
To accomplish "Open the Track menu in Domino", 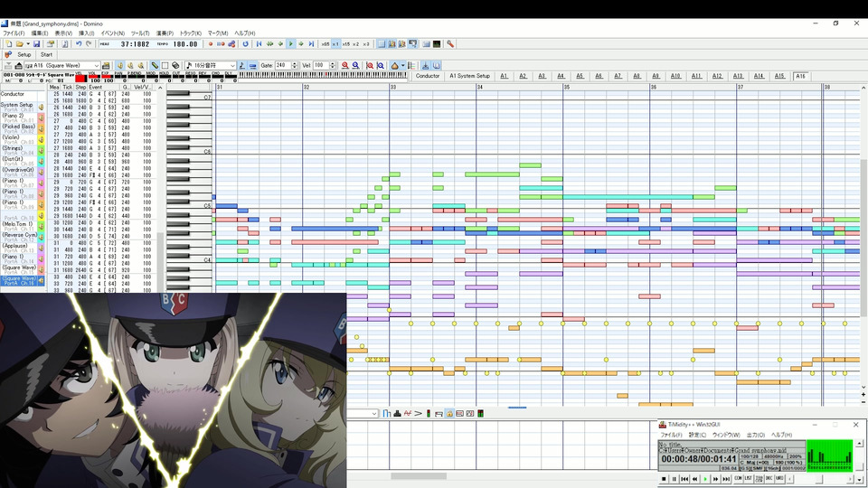I will pos(191,33).
